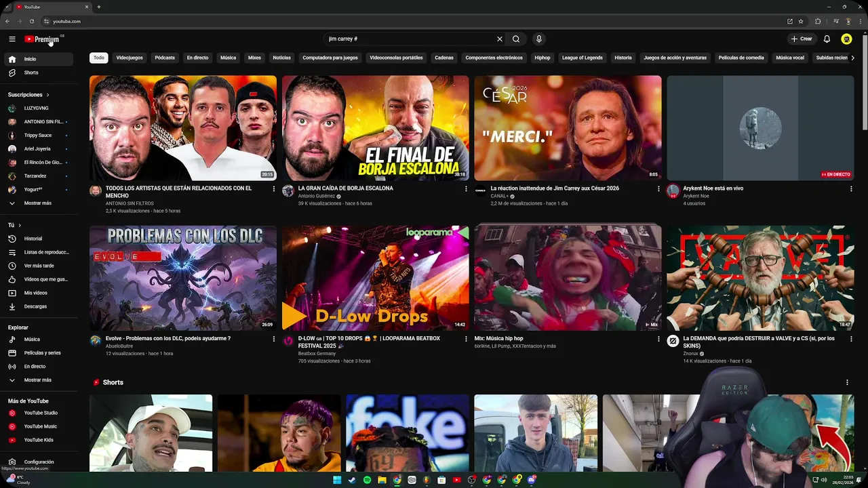Select the Pódcasts filter chip
Image resolution: width=868 pixels, height=488 pixels.
click(x=165, y=58)
